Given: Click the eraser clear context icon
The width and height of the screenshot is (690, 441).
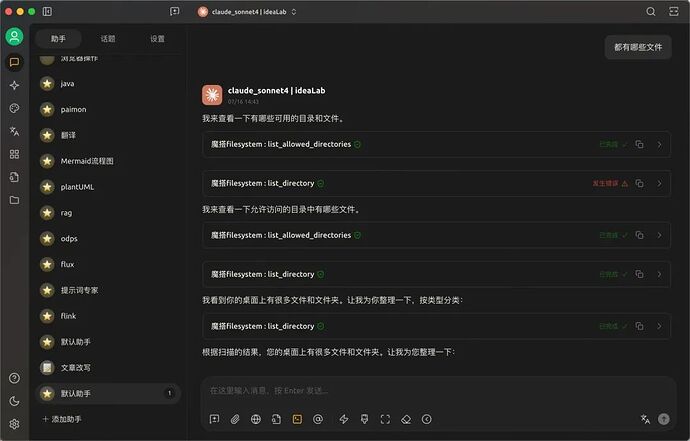Looking at the screenshot, I should point(406,419).
